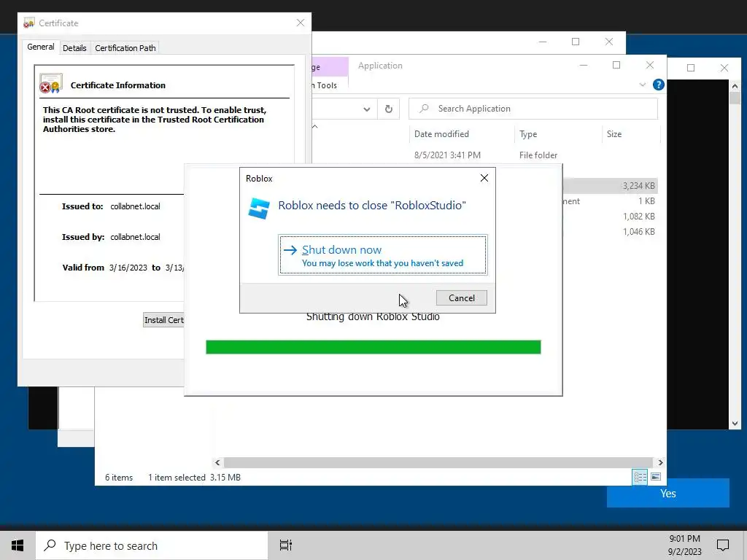The image size is (747, 560).
Task: Click the taskbar search box
Action: 152,545
